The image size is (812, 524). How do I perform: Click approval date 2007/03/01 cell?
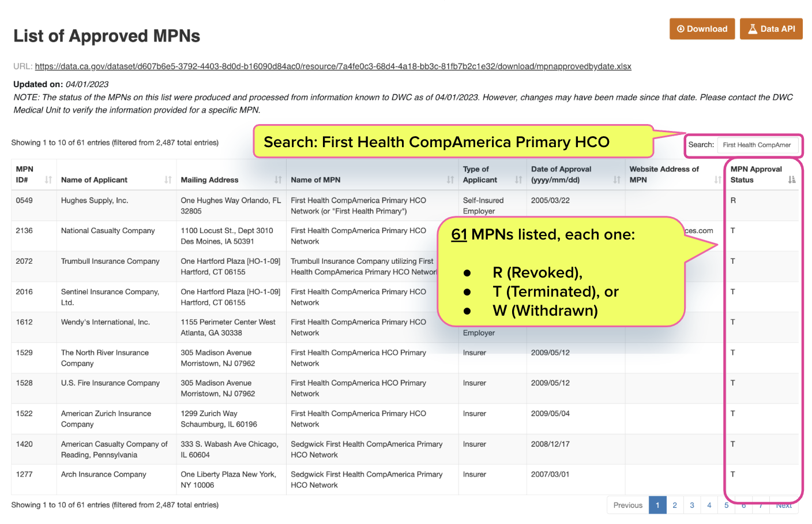point(576,480)
